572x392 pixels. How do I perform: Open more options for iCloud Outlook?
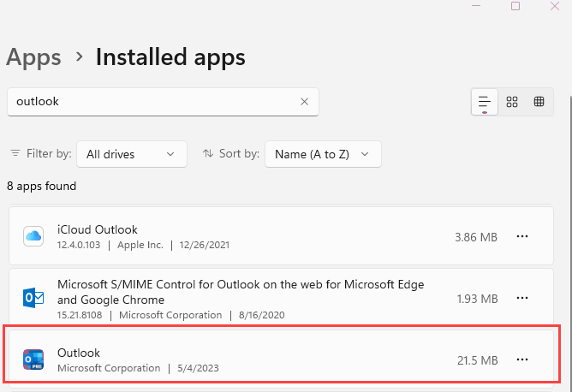(522, 236)
